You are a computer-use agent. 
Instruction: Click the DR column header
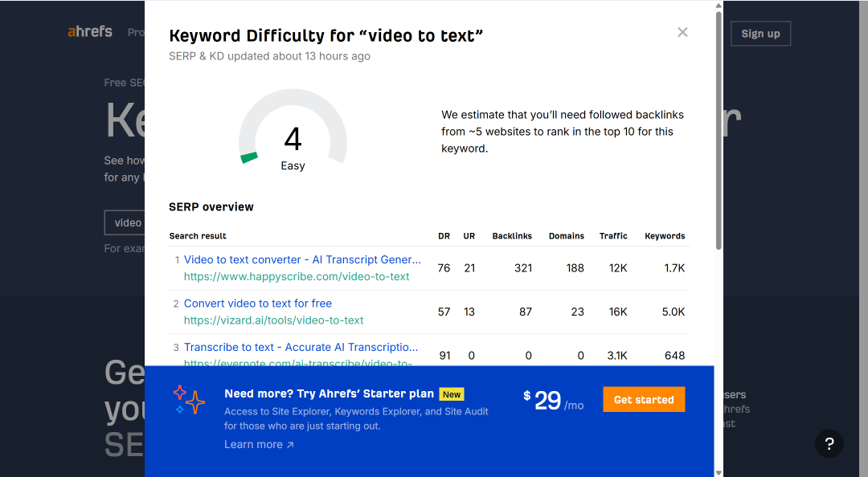click(444, 236)
